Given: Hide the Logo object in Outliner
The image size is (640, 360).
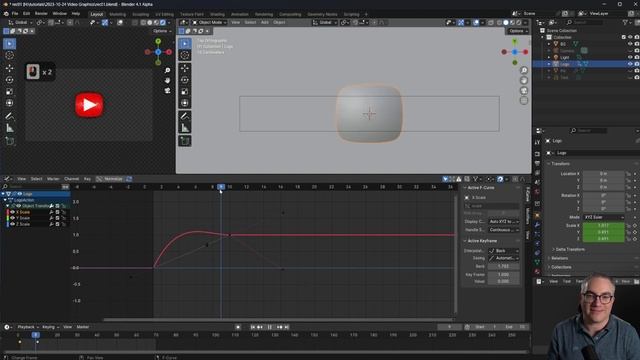Looking at the screenshot, I should [630, 64].
